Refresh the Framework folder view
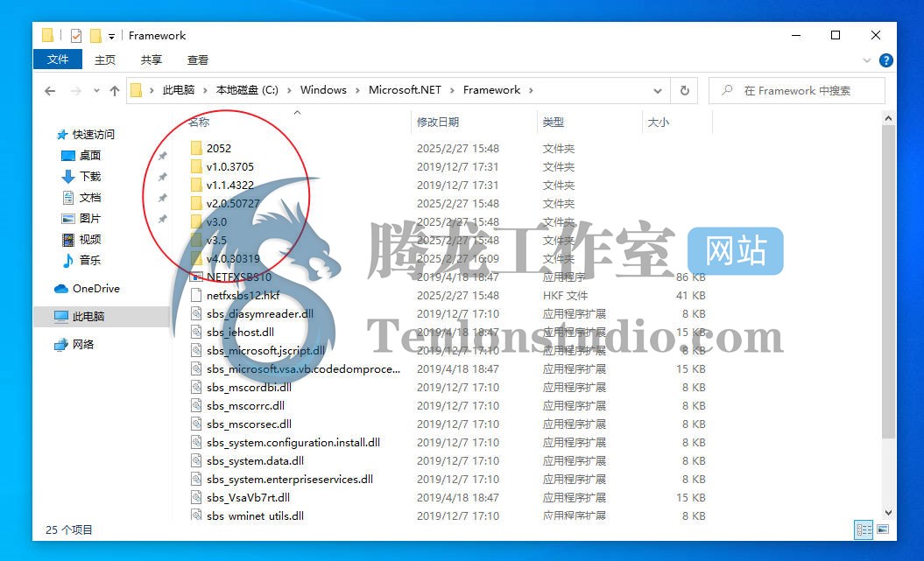Screen dimensions: 924x561 [684, 91]
